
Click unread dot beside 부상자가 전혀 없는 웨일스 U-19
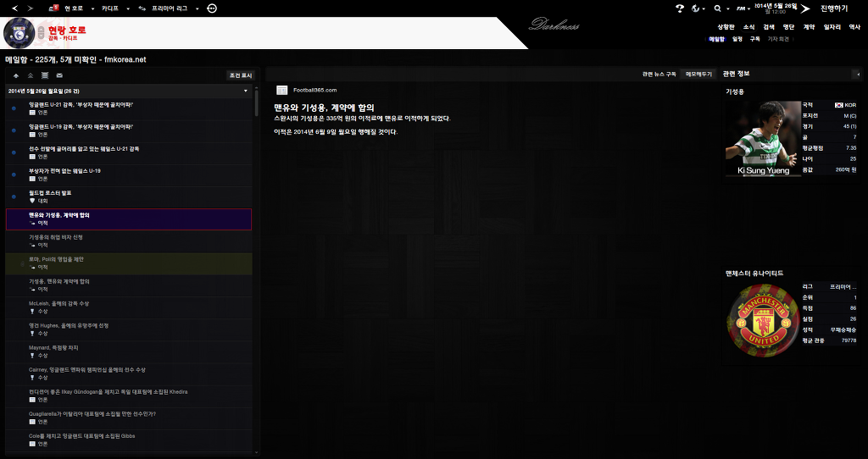[x=14, y=174]
